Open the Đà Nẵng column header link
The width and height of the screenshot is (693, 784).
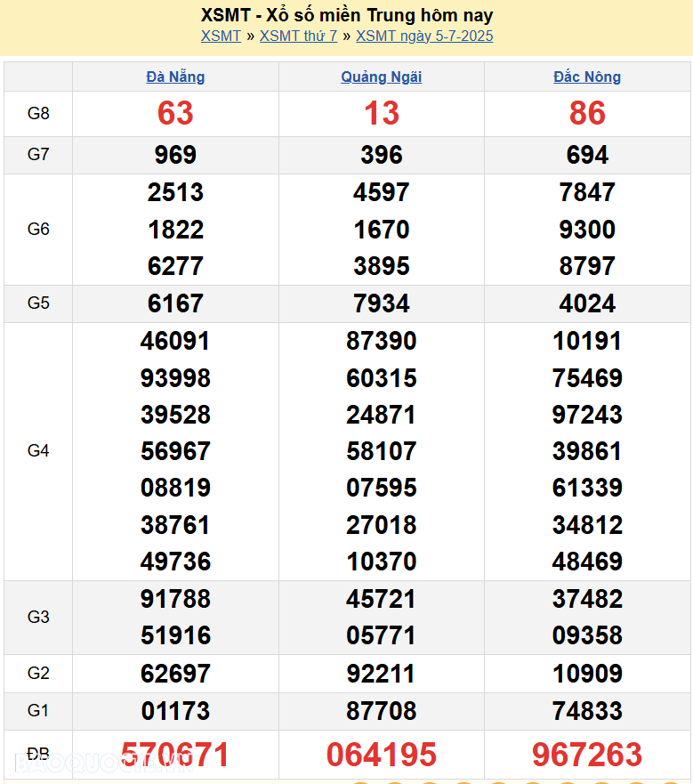(175, 77)
